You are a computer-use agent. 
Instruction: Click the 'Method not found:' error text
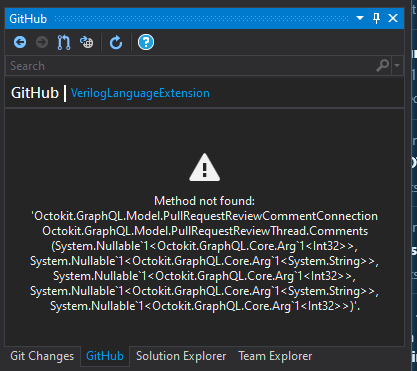tap(204, 201)
